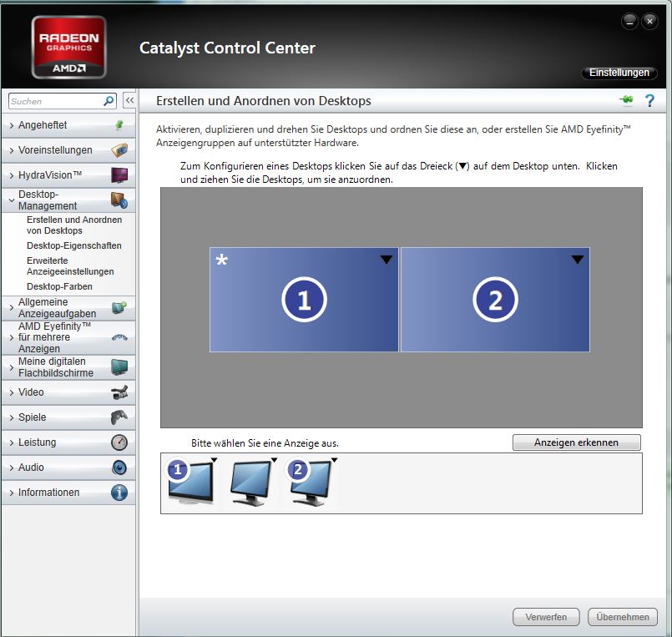Open the triangle menu on desktop 1

(x=387, y=260)
